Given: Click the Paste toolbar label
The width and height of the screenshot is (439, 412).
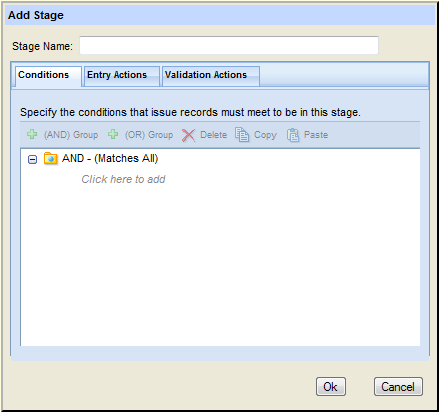Looking at the screenshot, I should (316, 135).
